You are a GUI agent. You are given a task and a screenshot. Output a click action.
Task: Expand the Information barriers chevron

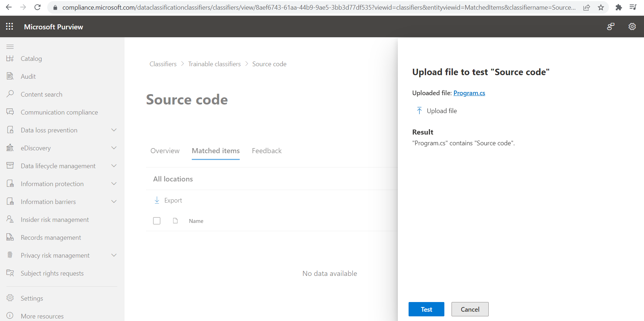pyautogui.click(x=114, y=201)
